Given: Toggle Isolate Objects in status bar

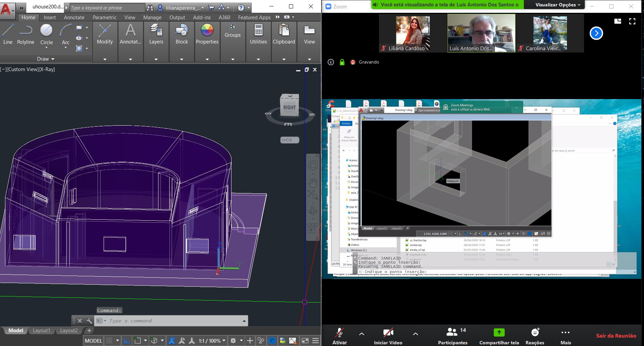Looking at the screenshot, I should coord(261,341).
